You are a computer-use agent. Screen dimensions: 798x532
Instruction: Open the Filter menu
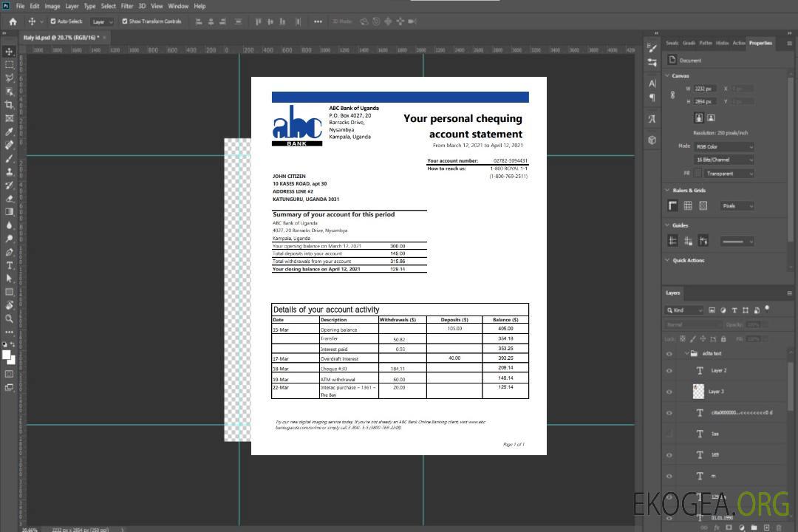[127, 6]
